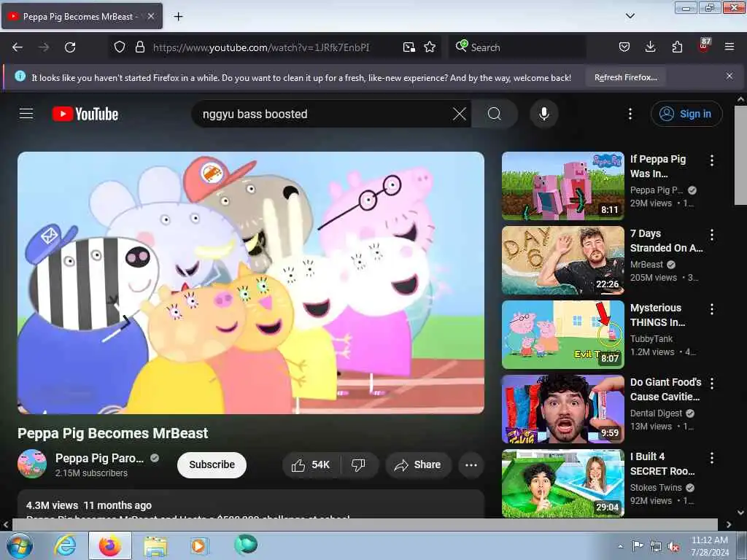Viewport: 747px width, 560px height.
Task: Click the Share button
Action: (x=418, y=464)
